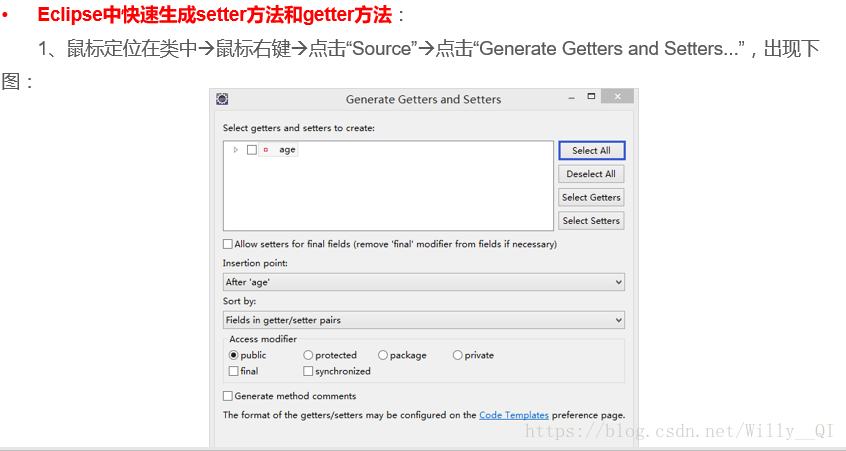Click the Deselect All button
Viewport: 846px width, 451px height.
(591, 174)
